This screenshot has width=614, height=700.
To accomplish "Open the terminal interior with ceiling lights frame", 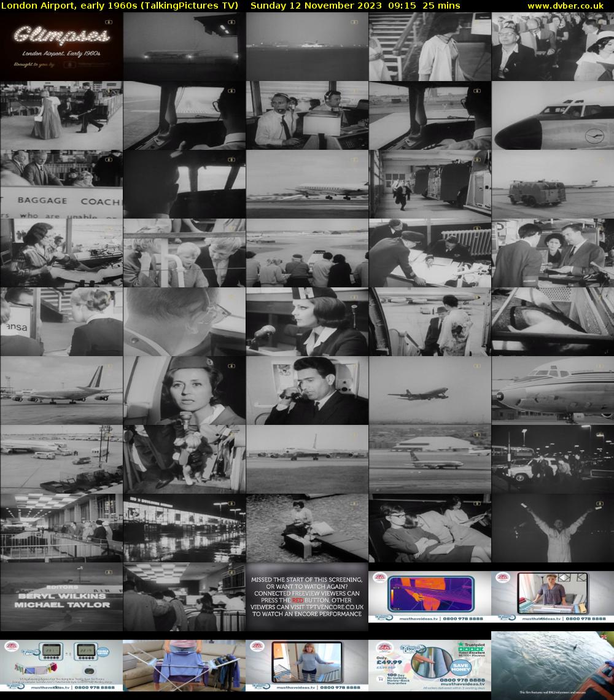I will (x=61, y=527).
